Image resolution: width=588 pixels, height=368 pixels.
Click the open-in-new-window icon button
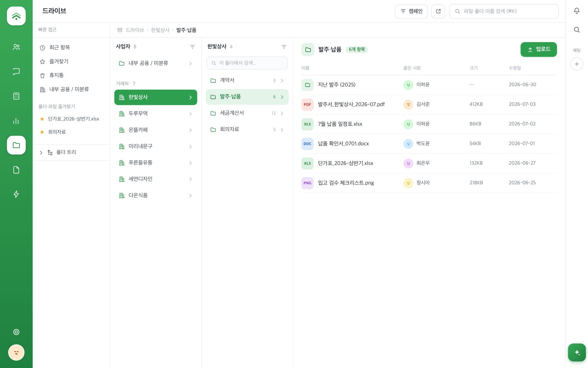click(438, 11)
